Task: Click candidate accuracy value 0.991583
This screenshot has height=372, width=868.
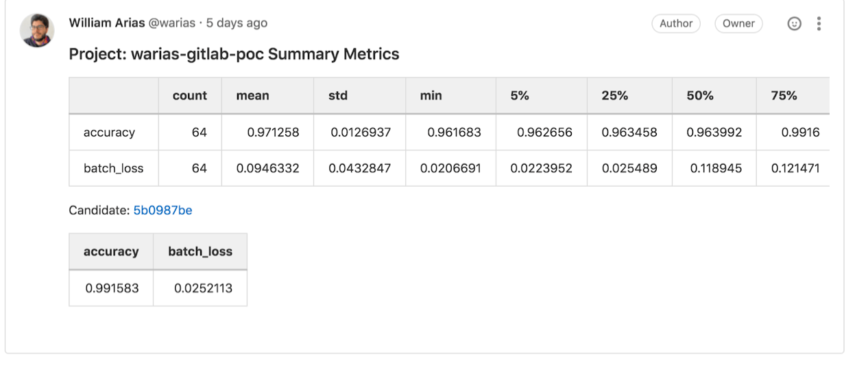Action: pos(112,288)
